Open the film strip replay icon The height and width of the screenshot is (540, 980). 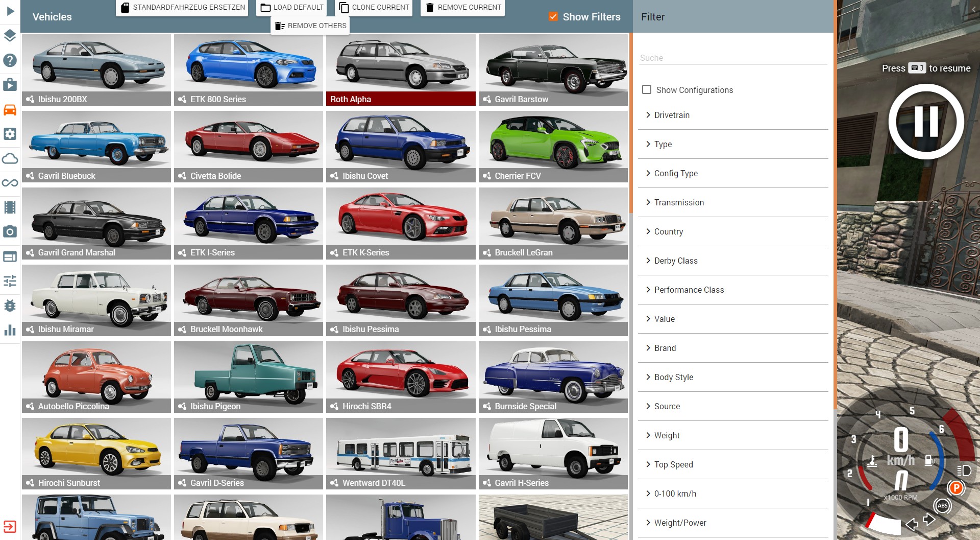10,207
